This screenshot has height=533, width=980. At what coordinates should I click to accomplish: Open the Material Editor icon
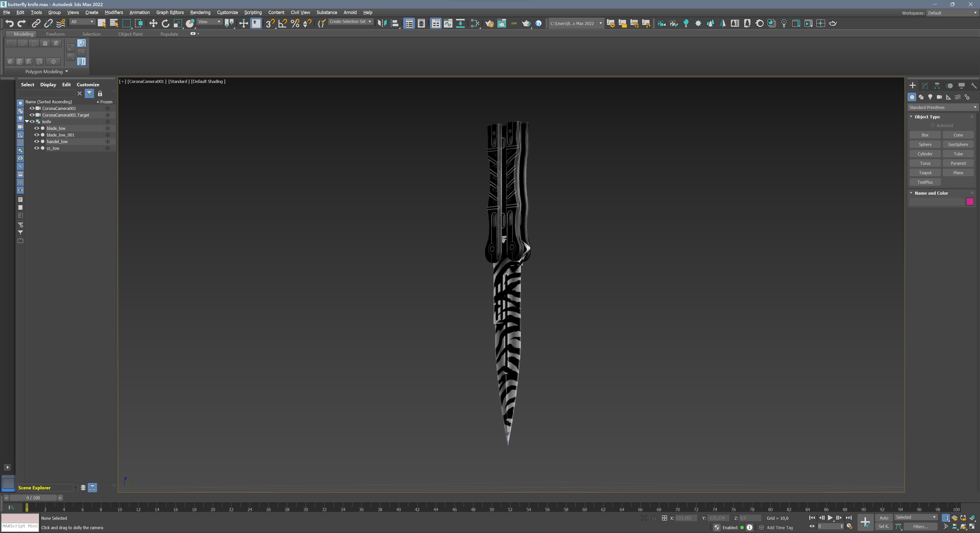pyautogui.click(x=475, y=23)
